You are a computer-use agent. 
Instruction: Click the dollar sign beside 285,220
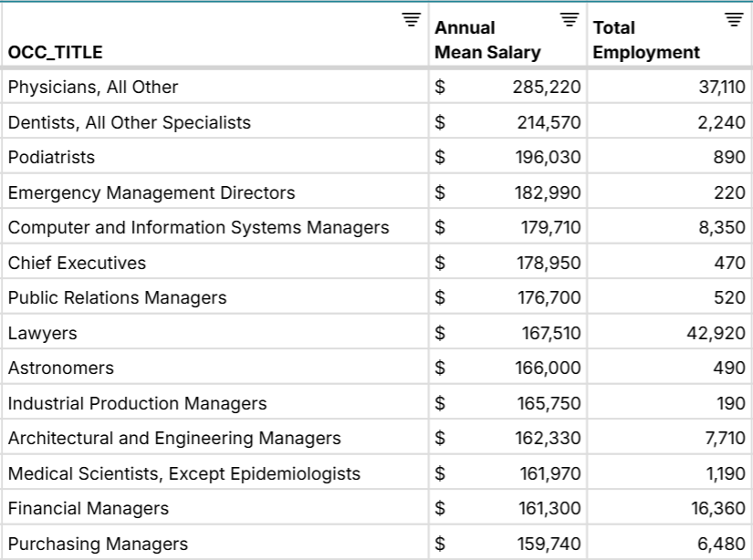pos(441,87)
